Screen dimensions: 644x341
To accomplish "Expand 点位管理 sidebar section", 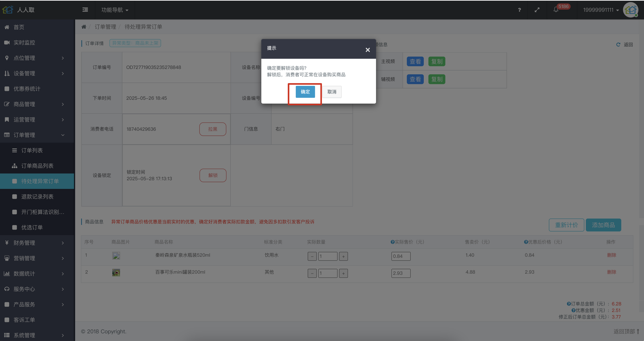I will [37, 58].
